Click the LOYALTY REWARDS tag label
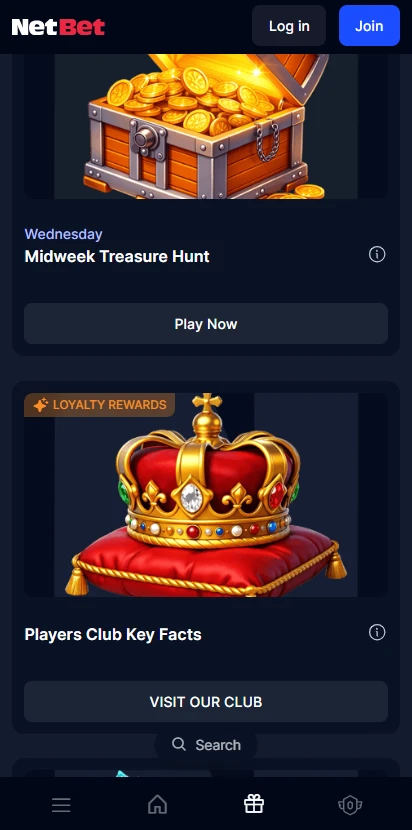 coord(110,405)
